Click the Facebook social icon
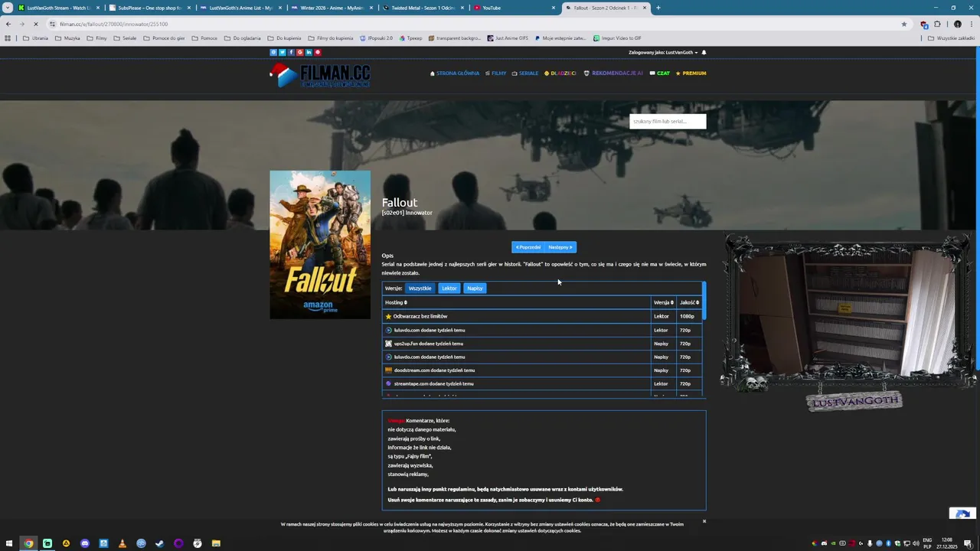 (291, 52)
